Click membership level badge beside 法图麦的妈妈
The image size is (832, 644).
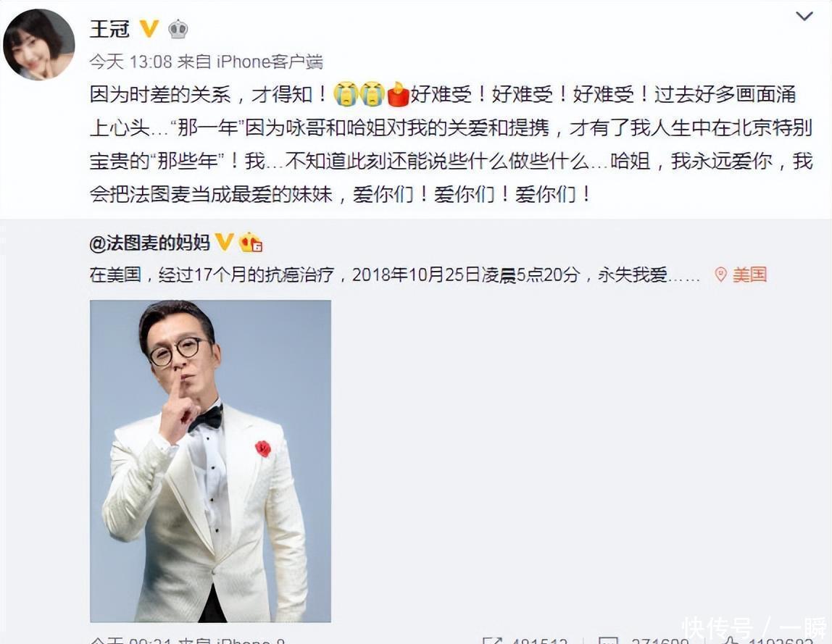click(x=251, y=243)
